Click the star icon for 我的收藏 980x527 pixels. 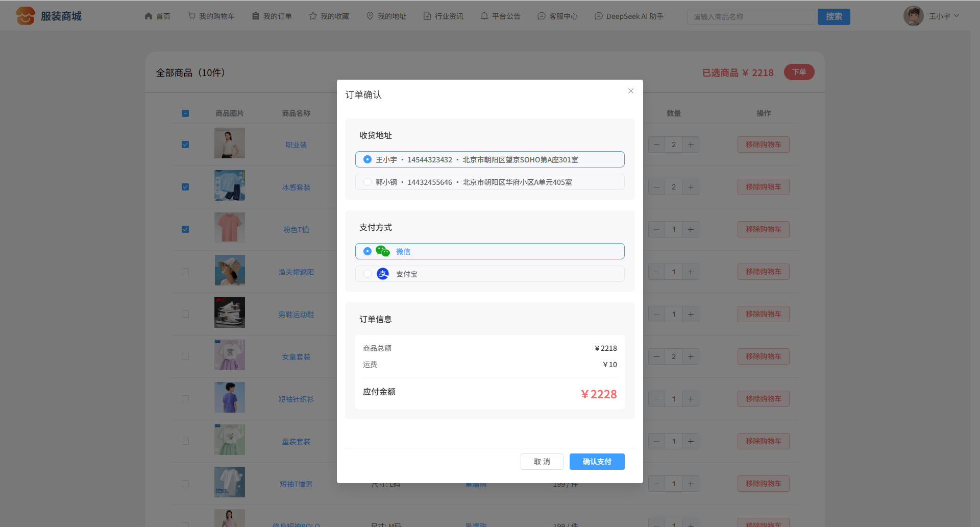313,16
